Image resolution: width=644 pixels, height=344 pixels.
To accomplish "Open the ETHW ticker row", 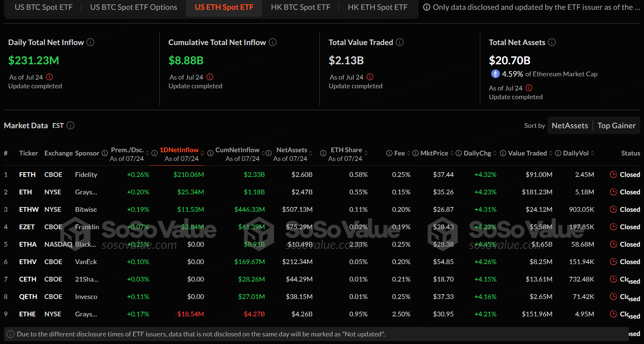I will click(x=322, y=209).
